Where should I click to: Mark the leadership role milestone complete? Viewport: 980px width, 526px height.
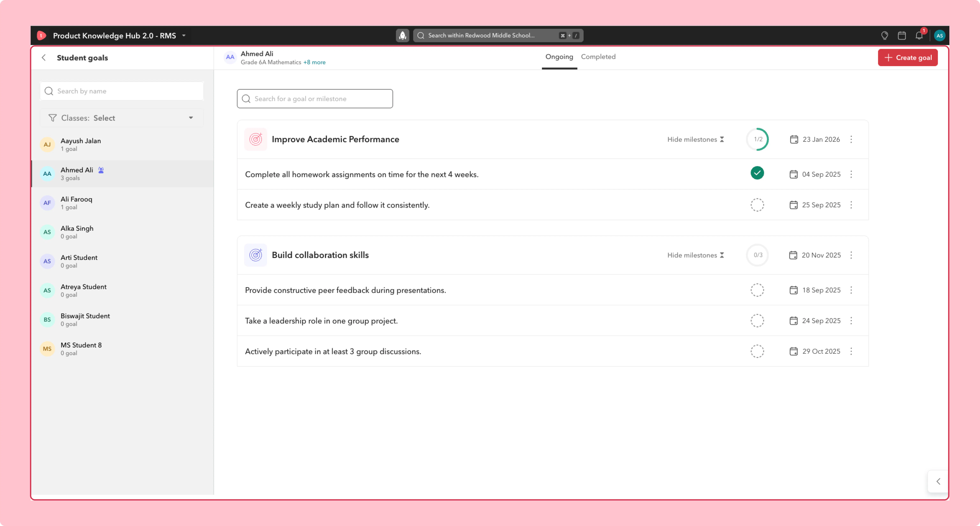click(x=757, y=321)
